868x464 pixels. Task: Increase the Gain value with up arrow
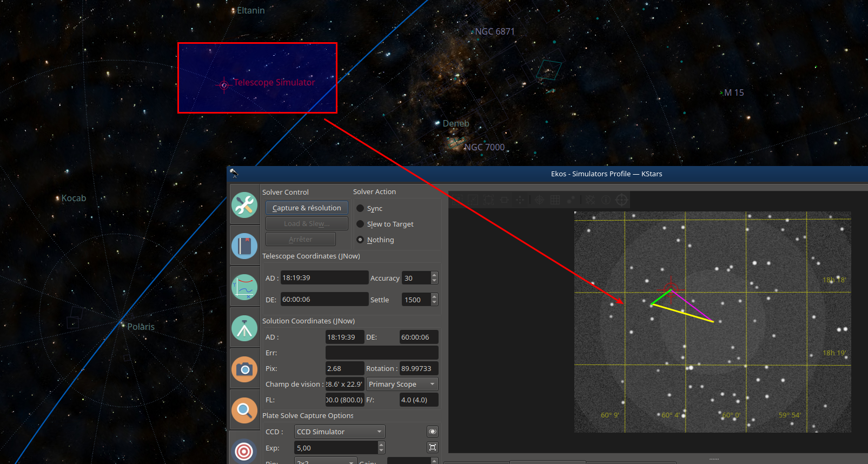[x=434, y=460]
